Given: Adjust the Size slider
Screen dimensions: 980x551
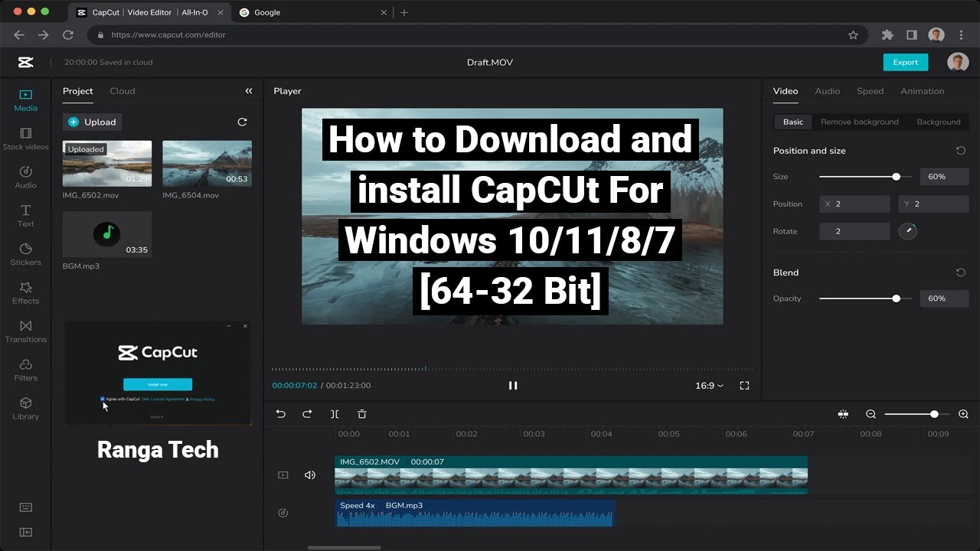Looking at the screenshot, I should pyautogui.click(x=864, y=177).
